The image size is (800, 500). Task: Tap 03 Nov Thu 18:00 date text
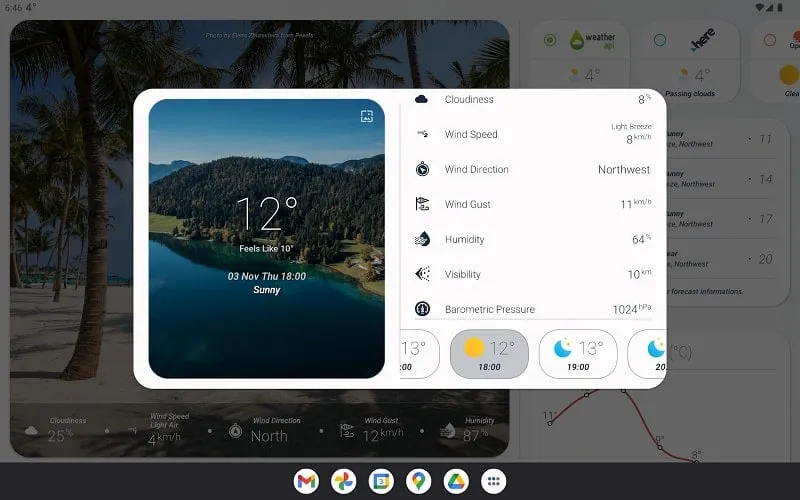click(x=266, y=276)
